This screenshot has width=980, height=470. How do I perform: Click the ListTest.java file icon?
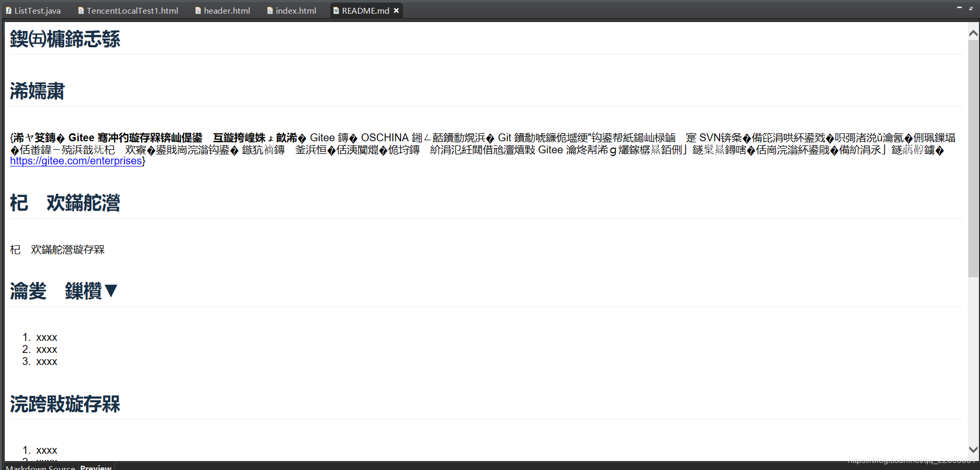pos(9,11)
